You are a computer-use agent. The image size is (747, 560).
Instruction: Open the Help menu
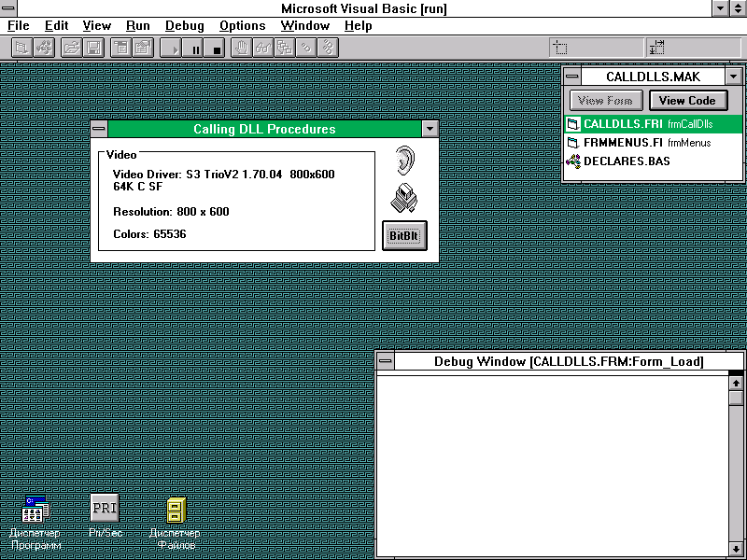click(358, 26)
